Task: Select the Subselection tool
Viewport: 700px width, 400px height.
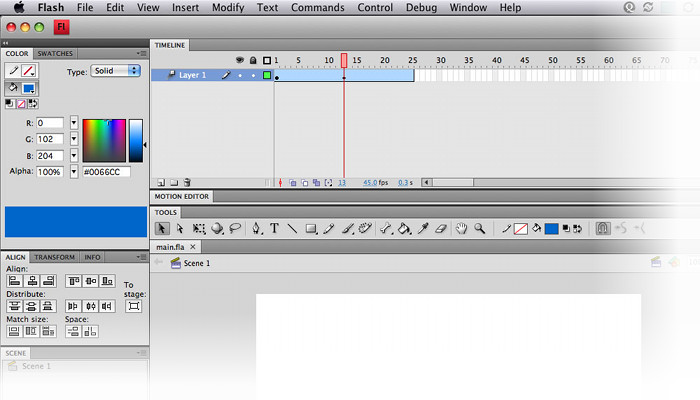Action: point(180,229)
